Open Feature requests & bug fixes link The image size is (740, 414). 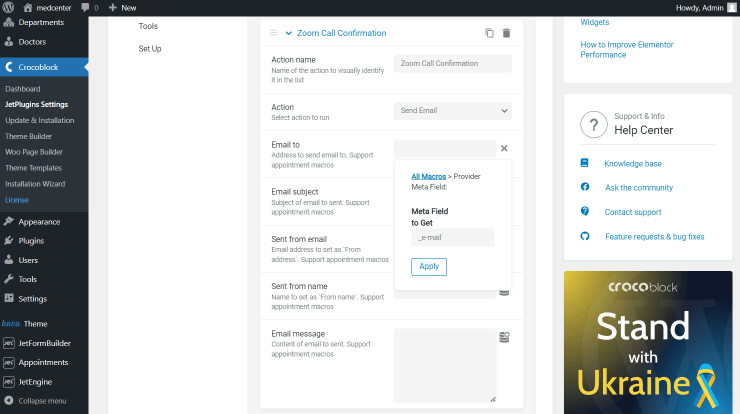[x=655, y=237]
